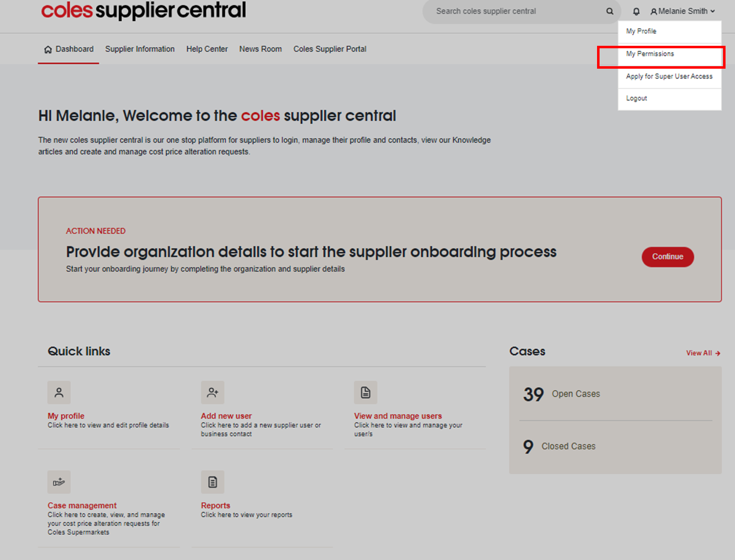Click the search coles supplier central field
Viewport: 735px width, 560px height.
point(508,11)
